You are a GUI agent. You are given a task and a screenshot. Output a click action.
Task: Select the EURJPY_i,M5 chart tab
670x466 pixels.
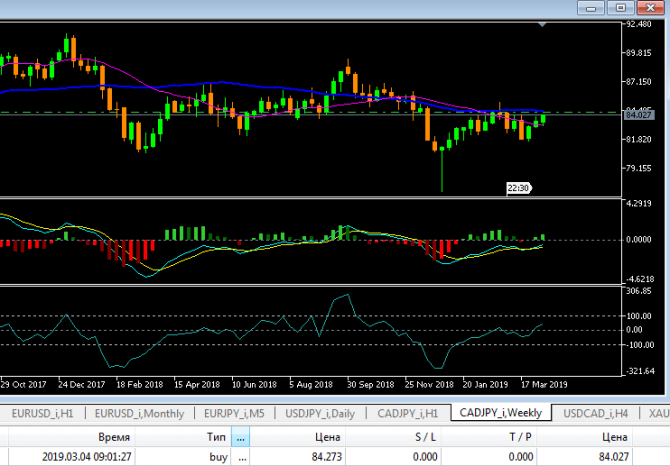[x=234, y=413]
